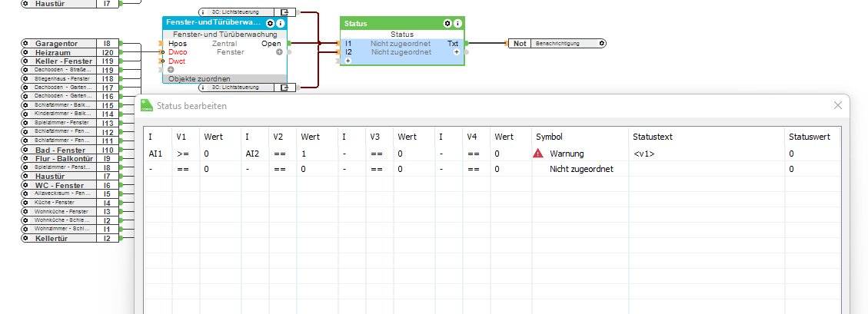Click Nicht zugeordnet in Symbol column
This screenshot has width=868, height=314.
581,169
